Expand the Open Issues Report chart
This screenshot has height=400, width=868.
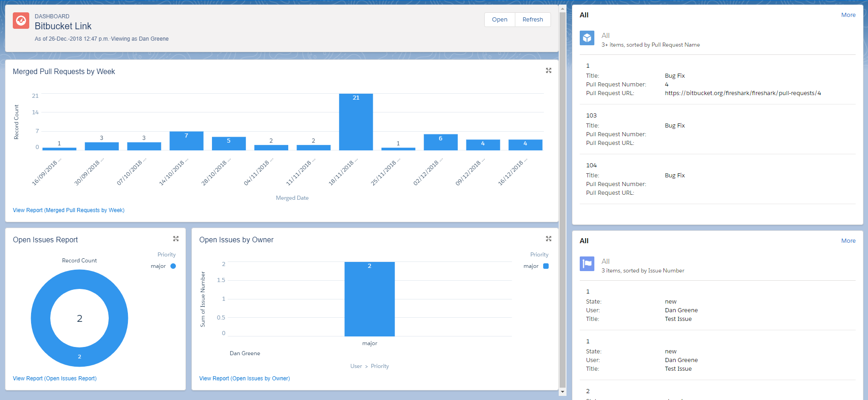pyautogui.click(x=176, y=239)
